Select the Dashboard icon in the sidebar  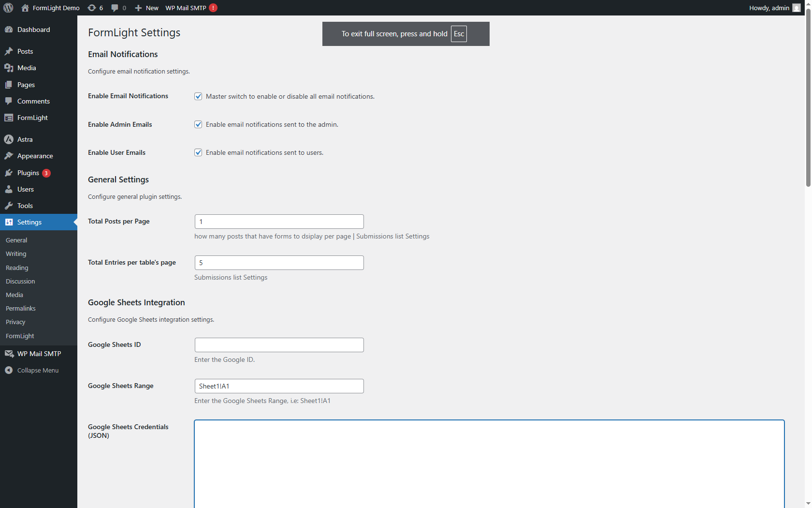9,30
